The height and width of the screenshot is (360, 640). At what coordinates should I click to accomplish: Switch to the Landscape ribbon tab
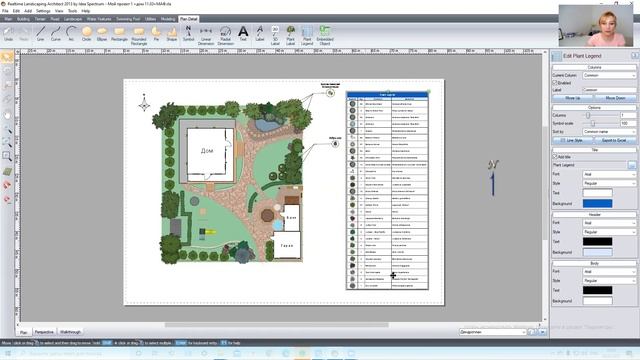pos(73,19)
